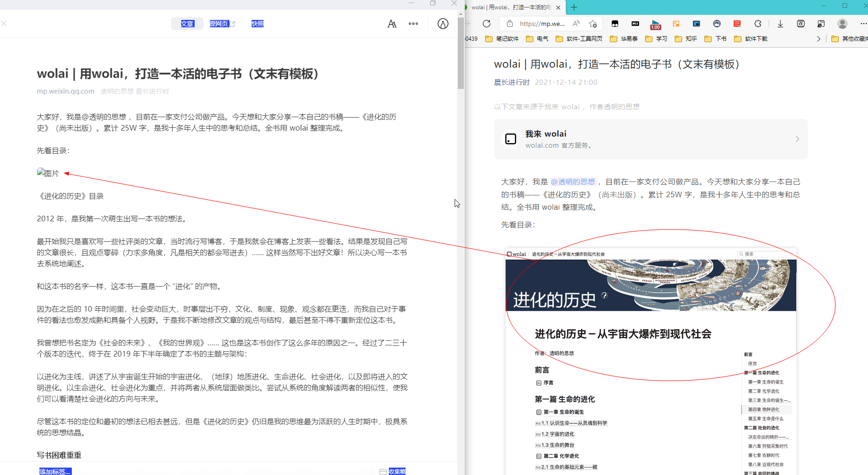Click the @透明的思想 mention link
Image resolution: width=868 pixels, height=475 pixels.
click(573, 182)
